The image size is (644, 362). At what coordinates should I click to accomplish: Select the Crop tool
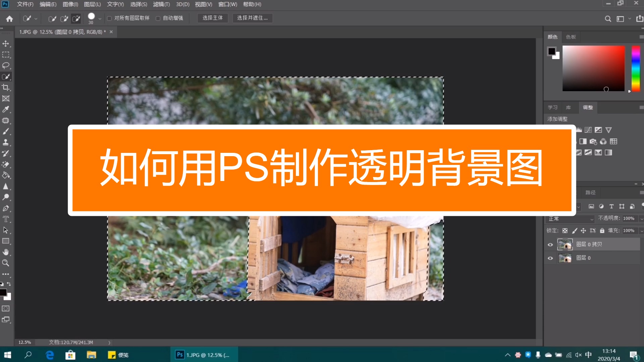6,87
